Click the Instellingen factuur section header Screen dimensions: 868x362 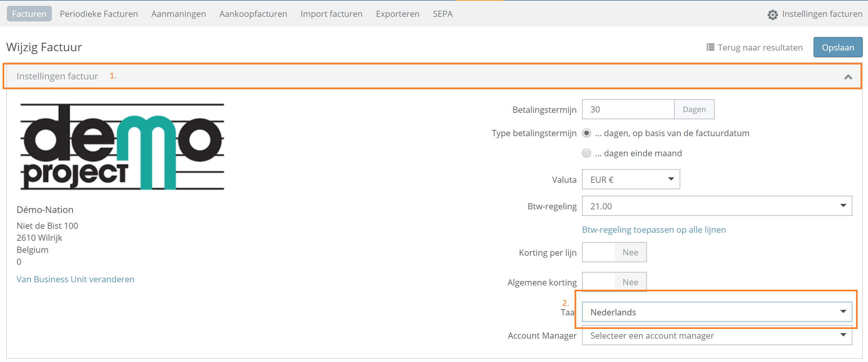point(432,76)
